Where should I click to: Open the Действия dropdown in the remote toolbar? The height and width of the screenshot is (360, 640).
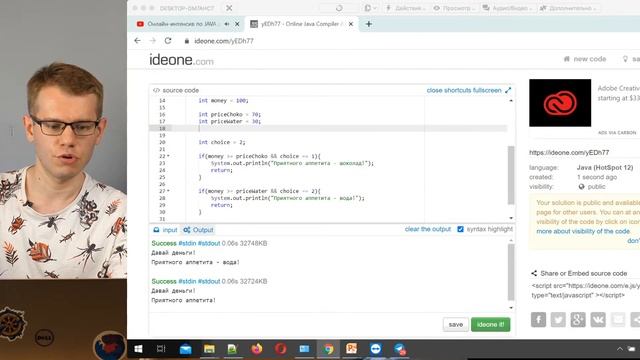pyautogui.click(x=406, y=8)
